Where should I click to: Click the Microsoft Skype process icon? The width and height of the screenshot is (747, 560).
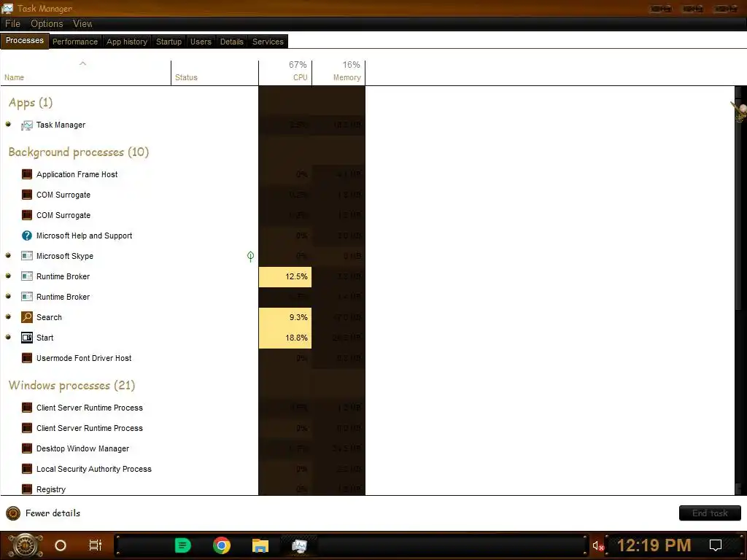coord(27,256)
